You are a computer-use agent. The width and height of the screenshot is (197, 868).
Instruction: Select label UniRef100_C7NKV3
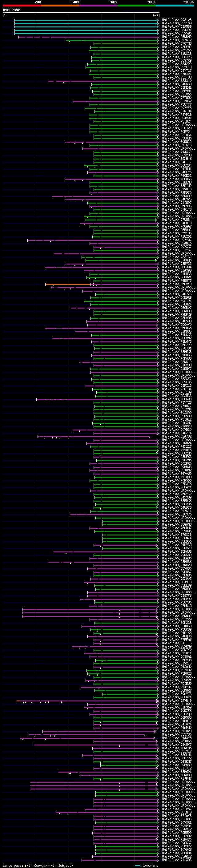[177, 565]
